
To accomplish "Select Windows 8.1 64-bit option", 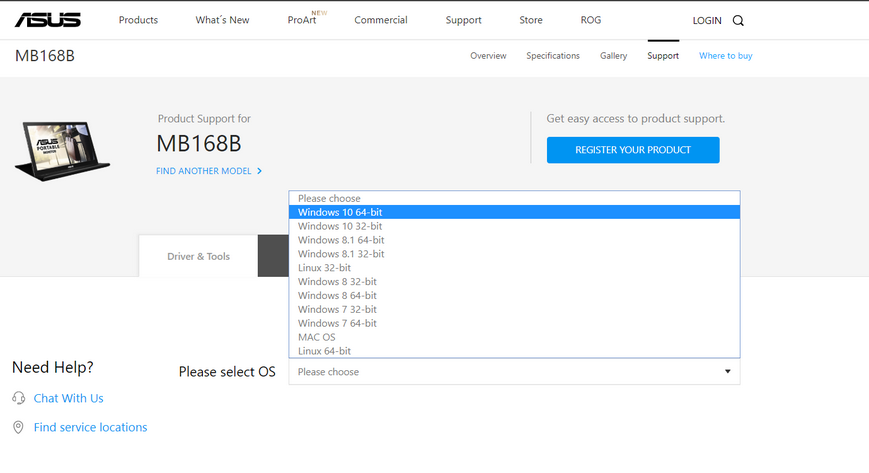I will click(x=514, y=240).
